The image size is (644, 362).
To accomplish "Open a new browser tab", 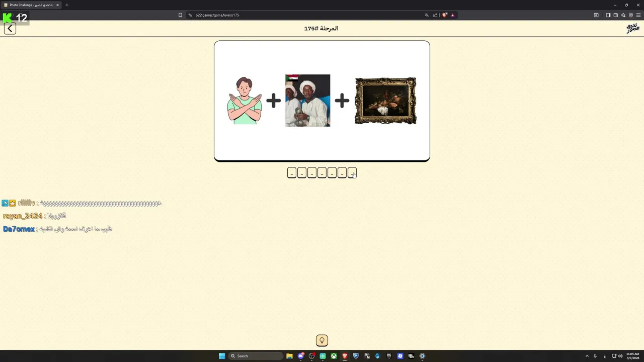I will click(66, 5).
